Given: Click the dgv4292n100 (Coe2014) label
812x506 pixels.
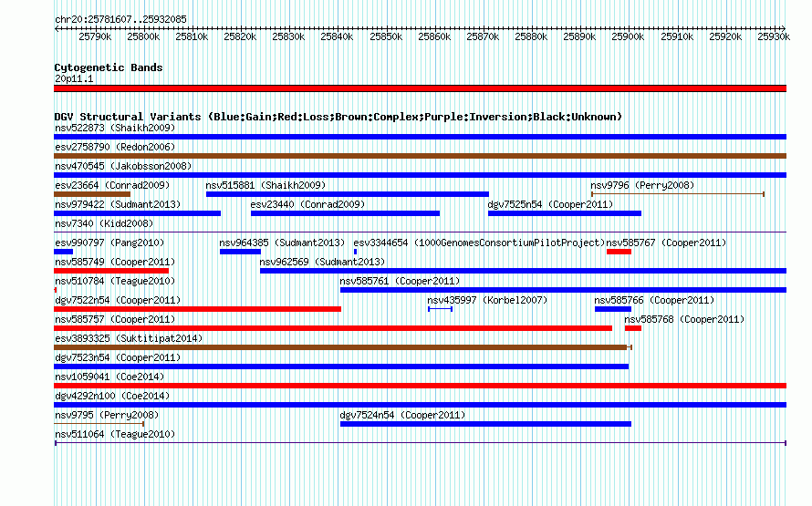Looking at the screenshot, I should [112, 396].
